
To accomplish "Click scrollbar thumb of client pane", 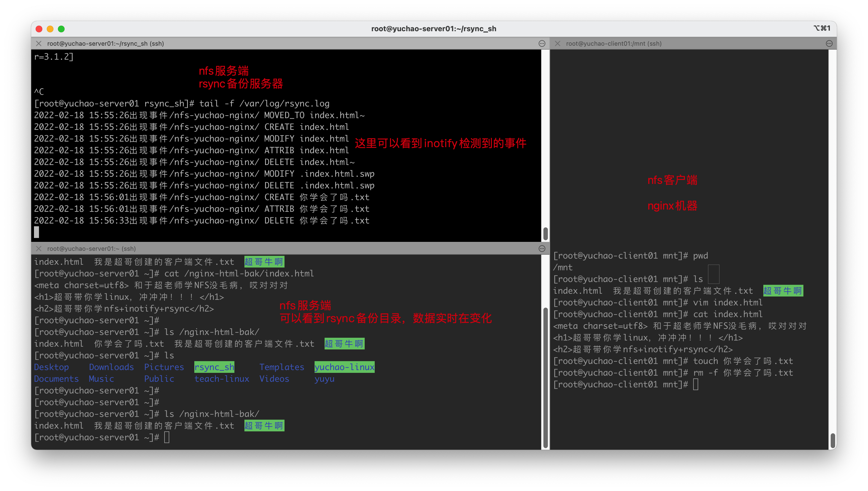I will (x=832, y=440).
